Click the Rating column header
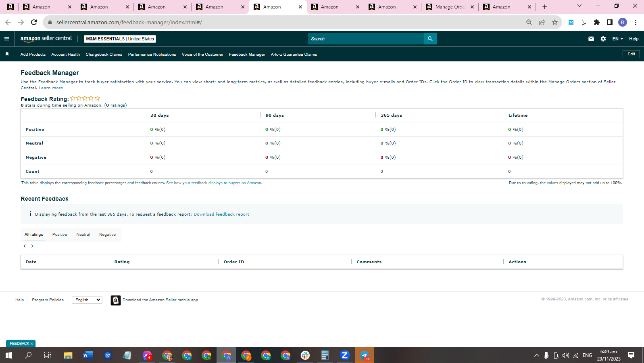Image resolution: width=644 pixels, height=363 pixels. pyautogui.click(x=122, y=262)
